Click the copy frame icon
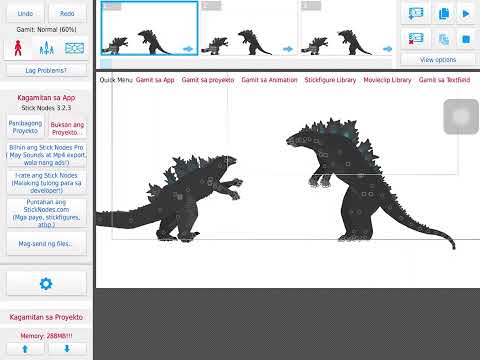Viewport: 480px width, 360px height. pyautogui.click(x=444, y=13)
